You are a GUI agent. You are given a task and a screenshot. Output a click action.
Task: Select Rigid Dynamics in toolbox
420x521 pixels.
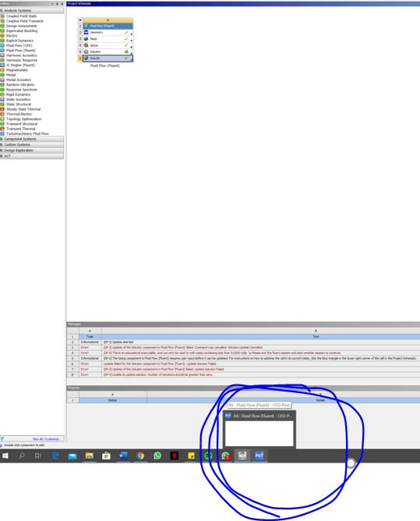18,94
